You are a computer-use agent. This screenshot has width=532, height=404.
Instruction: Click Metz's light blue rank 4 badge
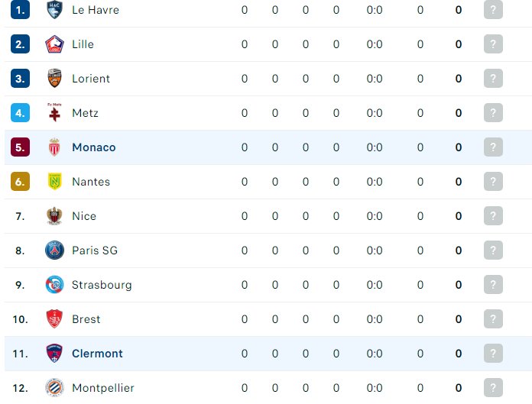(x=20, y=112)
